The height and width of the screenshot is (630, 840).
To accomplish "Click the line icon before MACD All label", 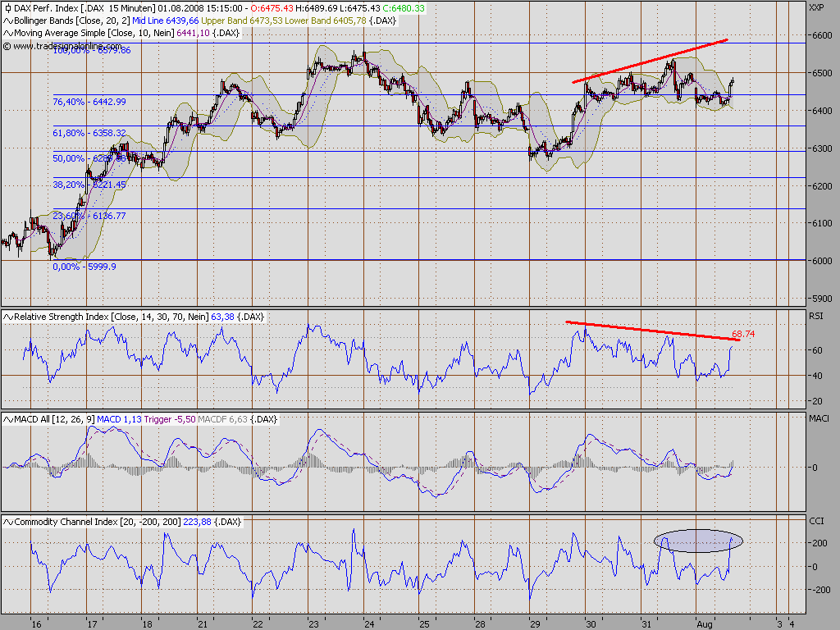I will point(8,419).
